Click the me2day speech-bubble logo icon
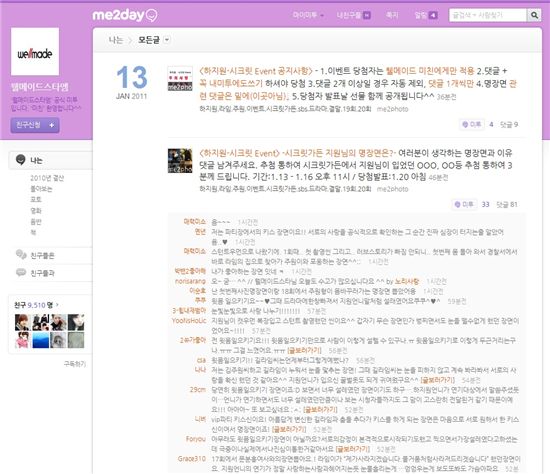This screenshot has height=474, width=550. click(152, 15)
